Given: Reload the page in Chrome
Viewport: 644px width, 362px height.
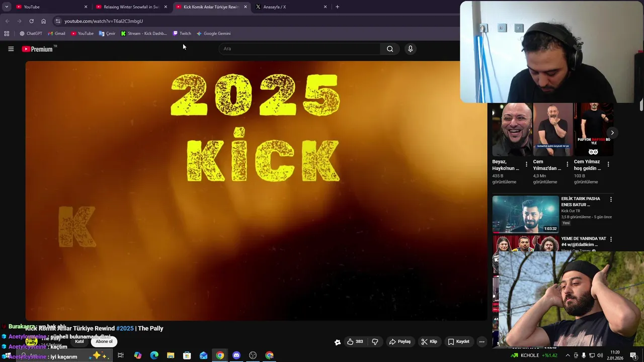Looking at the screenshot, I should [31, 21].
